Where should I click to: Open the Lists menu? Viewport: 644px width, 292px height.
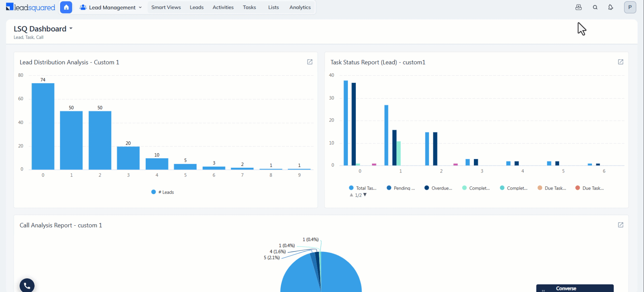273,7
